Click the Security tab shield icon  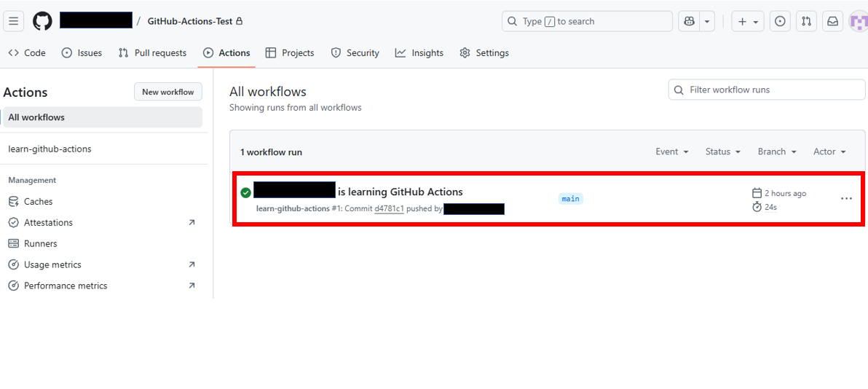coord(336,52)
